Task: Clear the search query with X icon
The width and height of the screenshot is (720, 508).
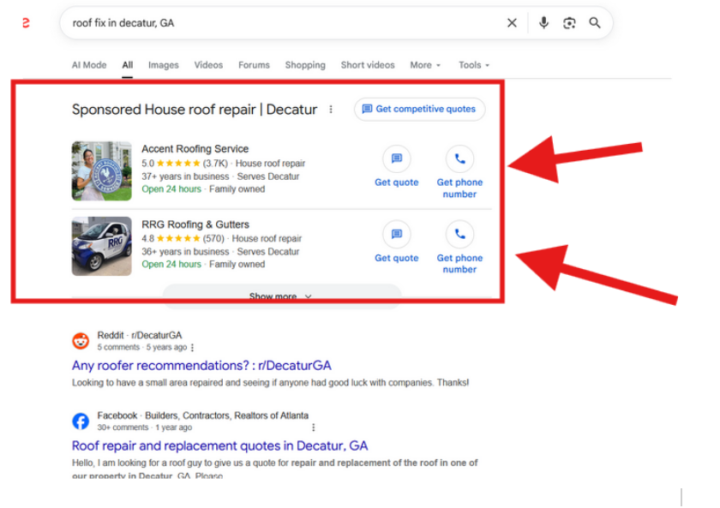Action: 512,23
